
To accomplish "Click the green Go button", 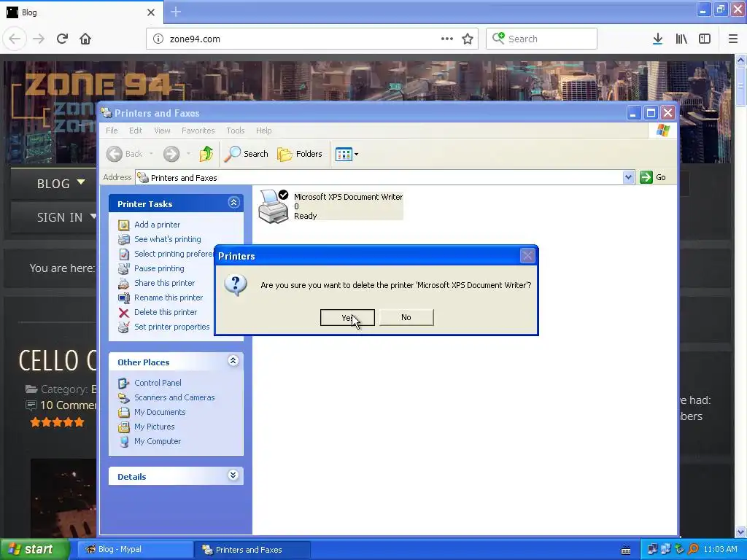I will coord(653,177).
